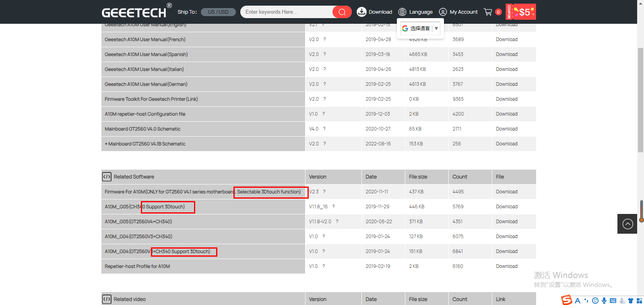The width and height of the screenshot is (644, 305).
Task: Click the Related Software code icon
Action: tap(107, 176)
